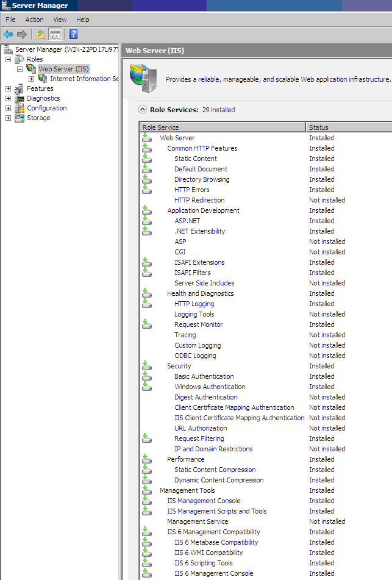Click the Web Server (IIS) tree icon
392x580 pixels.
pyautogui.click(x=31, y=68)
